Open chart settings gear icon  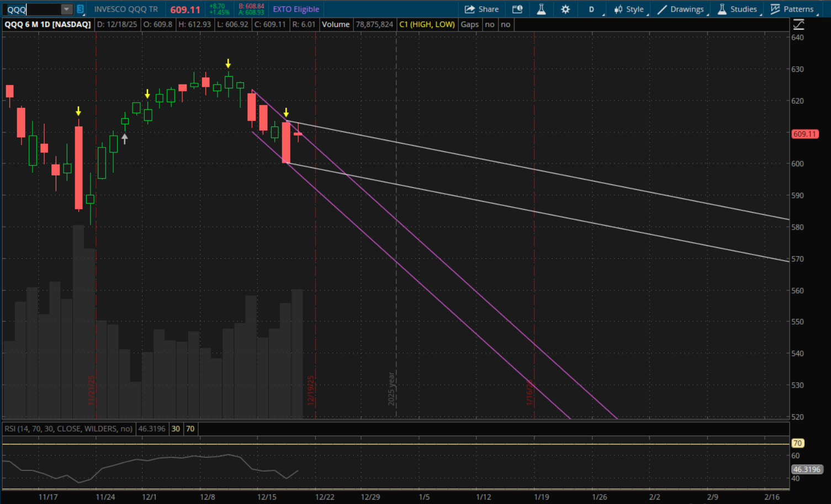tap(565, 9)
